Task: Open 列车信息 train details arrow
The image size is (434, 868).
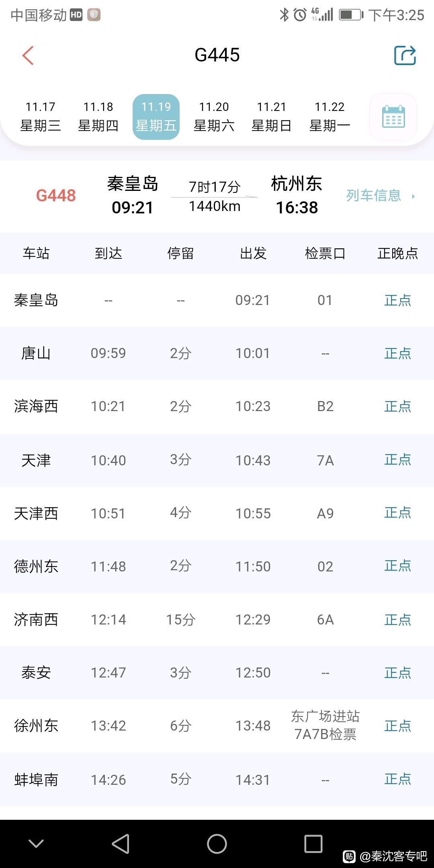Action: click(x=380, y=196)
